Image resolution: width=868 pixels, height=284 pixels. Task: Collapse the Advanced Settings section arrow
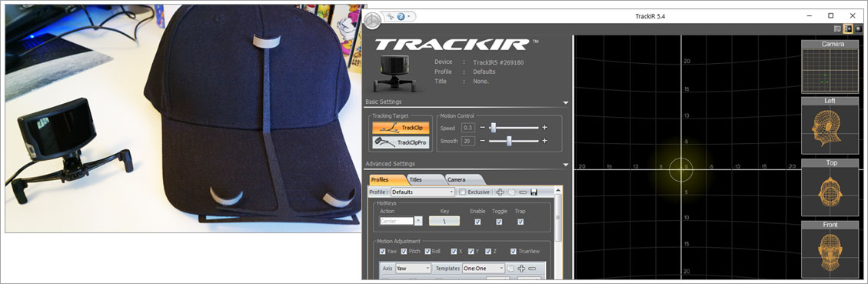[x=565, y=164]
